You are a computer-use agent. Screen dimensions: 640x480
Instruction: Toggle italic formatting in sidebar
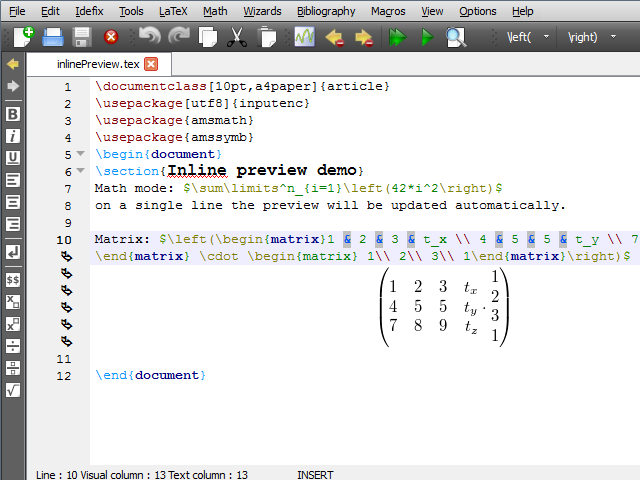tap(13, 135)
